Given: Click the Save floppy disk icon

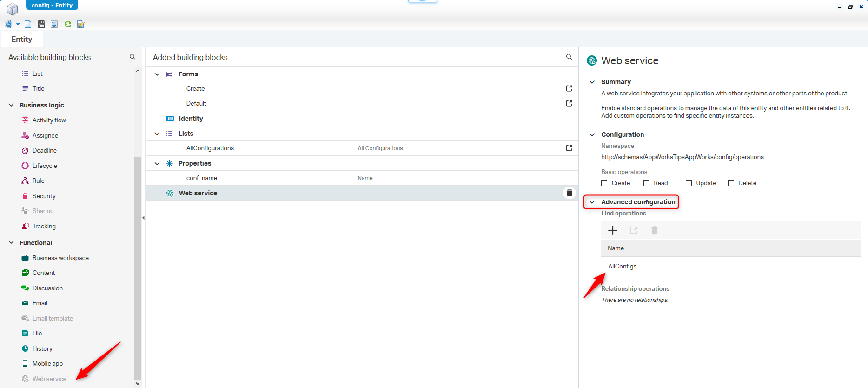Looking at the screenshot, I should 41,24.
